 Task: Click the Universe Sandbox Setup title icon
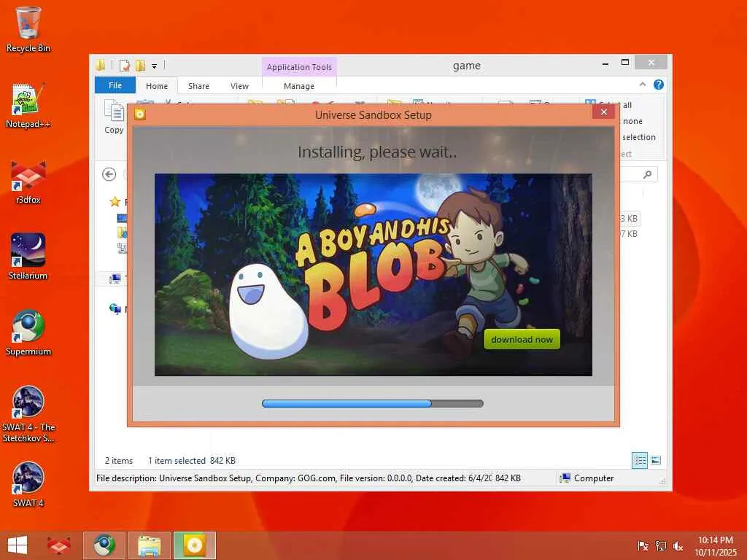point(139,114)
